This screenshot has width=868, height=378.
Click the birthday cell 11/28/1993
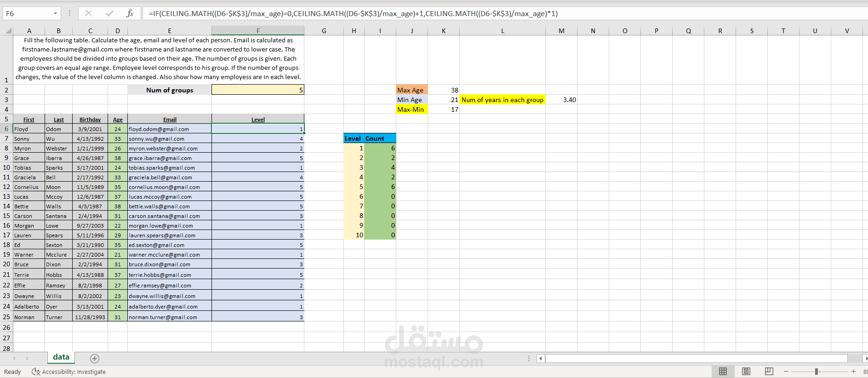90,317
